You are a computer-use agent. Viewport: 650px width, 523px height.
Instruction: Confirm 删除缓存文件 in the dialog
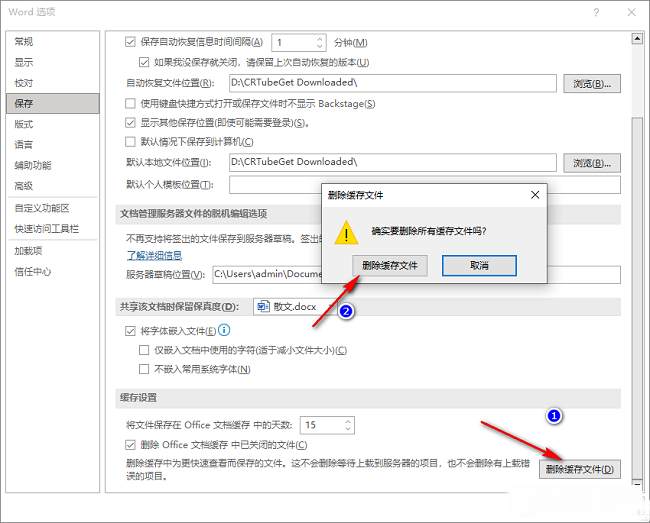390,265
